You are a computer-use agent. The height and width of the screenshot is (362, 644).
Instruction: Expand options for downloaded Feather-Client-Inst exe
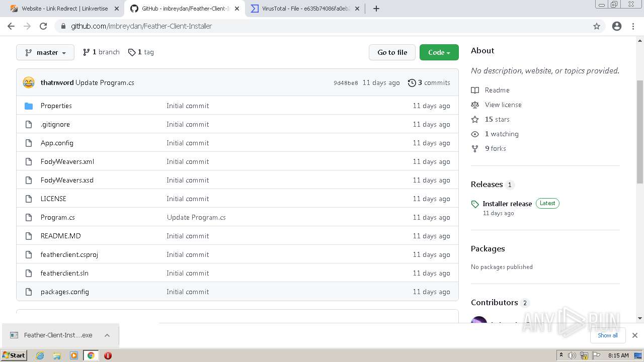click(107, 335)
